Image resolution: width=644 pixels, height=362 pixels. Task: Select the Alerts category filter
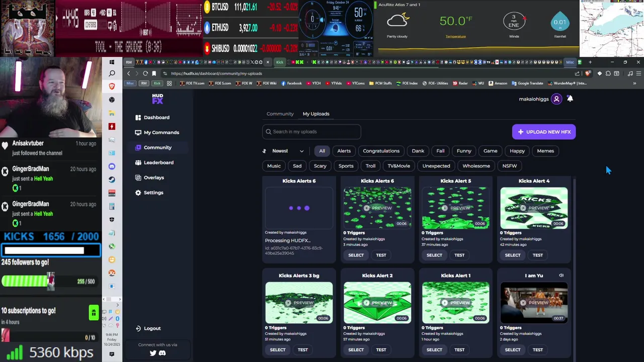pos(344,151)
